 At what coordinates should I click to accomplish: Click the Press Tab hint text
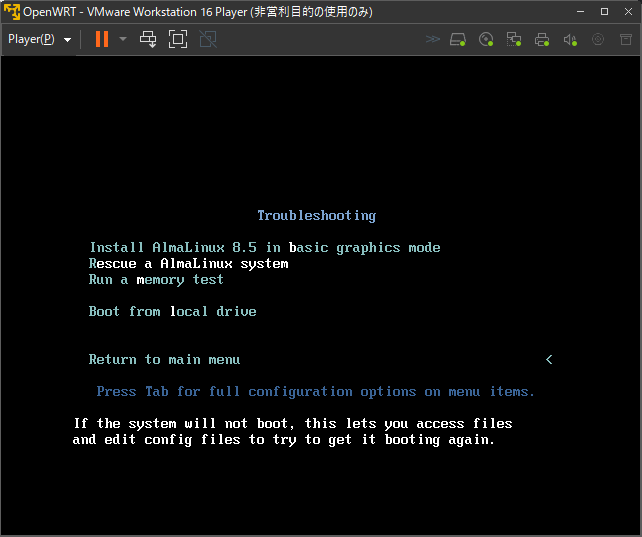tap(316, 392)
